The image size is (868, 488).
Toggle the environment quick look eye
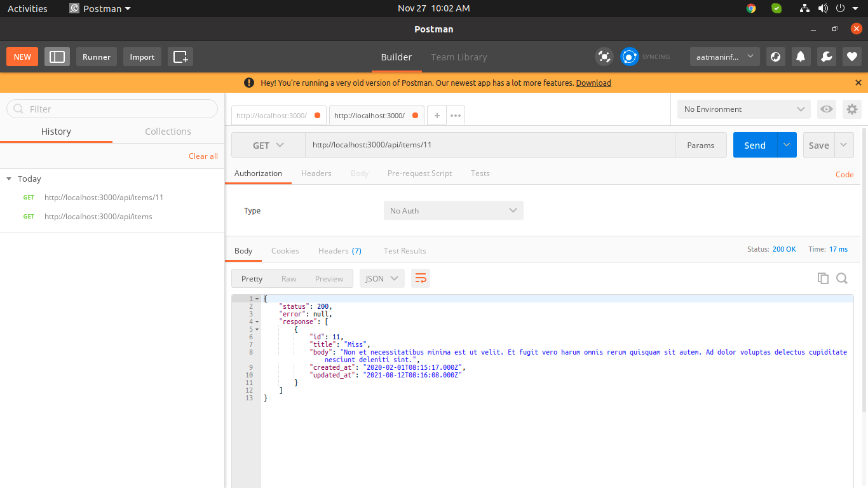826,109
